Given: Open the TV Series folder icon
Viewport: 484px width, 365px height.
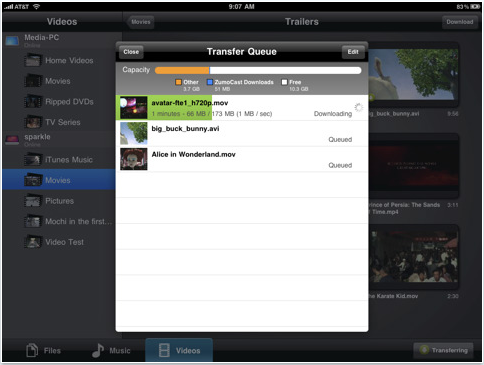Looking at the screenshot, I should click(33, 122).
